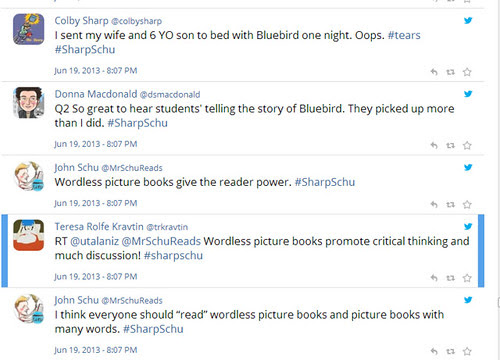Open #sharpschu hashtag in Teresa's tweet
Image resolution: width=500 pixels, height=360 pixels.
click(x=173, y=256)
